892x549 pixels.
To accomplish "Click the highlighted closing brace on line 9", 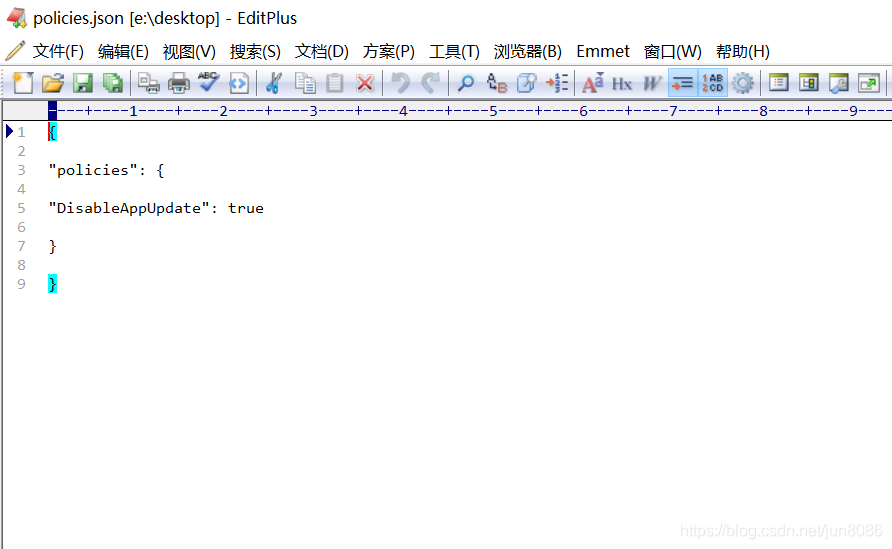I will [52, 284].
